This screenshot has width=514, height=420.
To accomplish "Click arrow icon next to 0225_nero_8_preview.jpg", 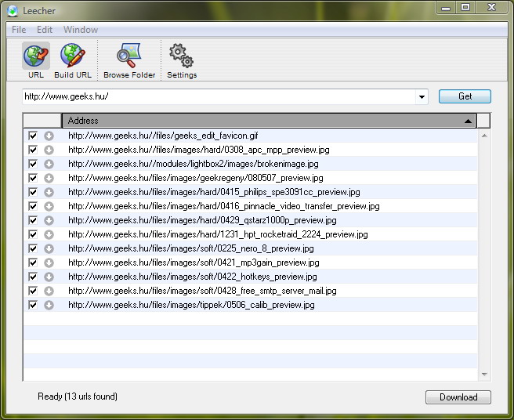I will 49,248.
